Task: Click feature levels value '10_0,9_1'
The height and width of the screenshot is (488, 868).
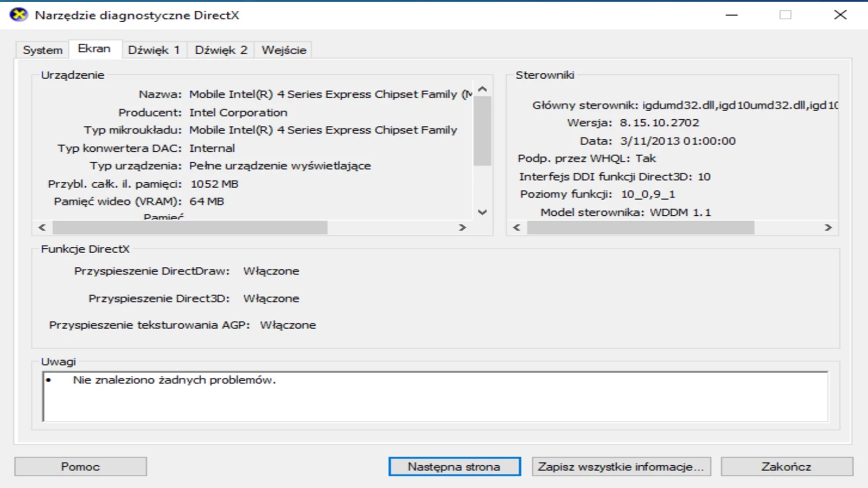Action: tap(648, 195)
